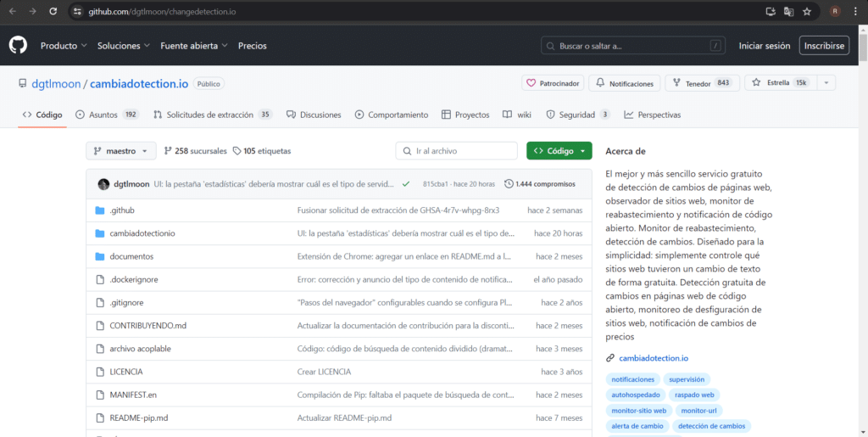Click the Notificaciones button
868x437 pixels.
pos(625,83)
